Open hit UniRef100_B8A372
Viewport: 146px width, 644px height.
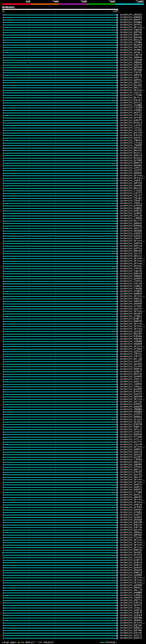(x=131, y=35)
